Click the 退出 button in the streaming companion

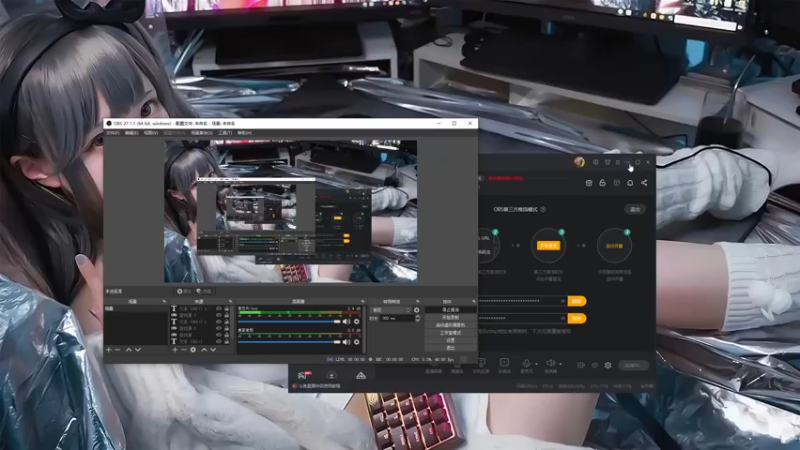click(635, 209)
